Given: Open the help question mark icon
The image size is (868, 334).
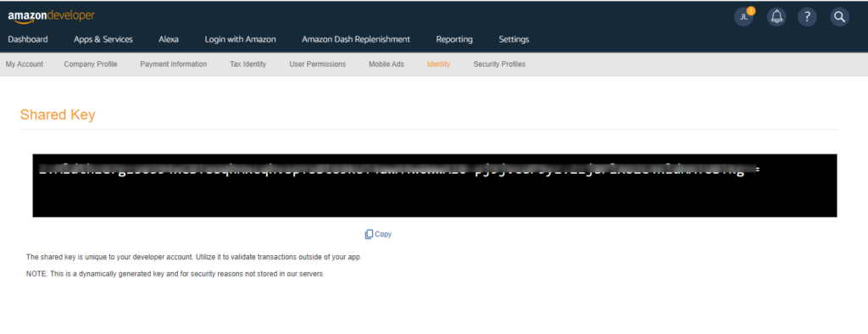Looking at the screenshot, I should point(807,17).
